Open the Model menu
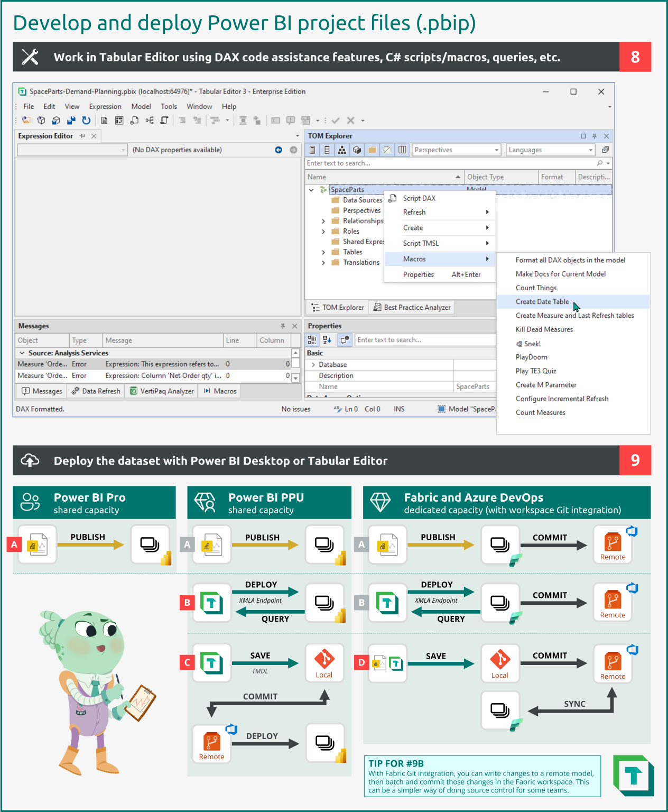The image size is (668, 812). [141, 106]
